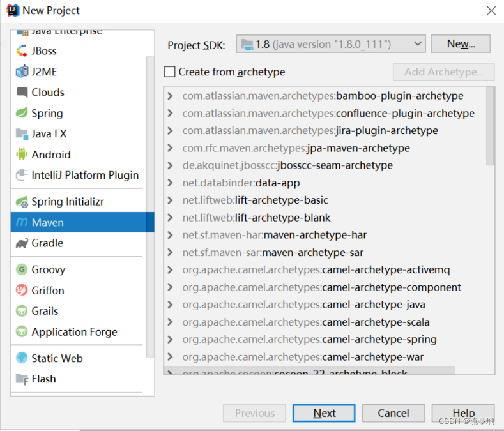This screenshot has height=431, width=504.
Task: Click the Previous button
Action: 255,413
